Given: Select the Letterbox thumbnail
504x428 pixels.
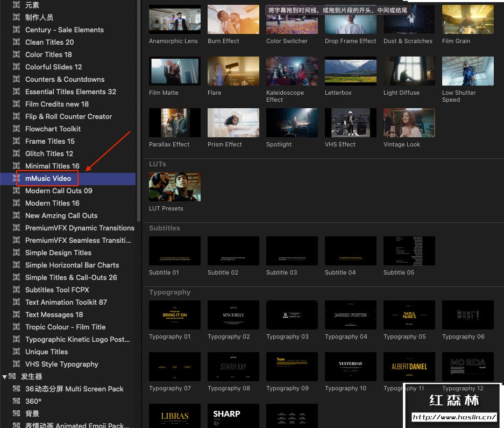Looking at the screenshot, I should (351, 71).
